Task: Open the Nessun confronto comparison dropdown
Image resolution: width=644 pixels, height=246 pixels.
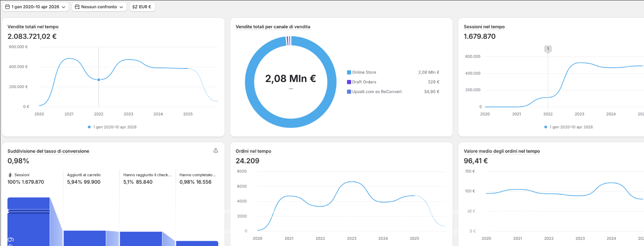Action: tap(99, 7)
